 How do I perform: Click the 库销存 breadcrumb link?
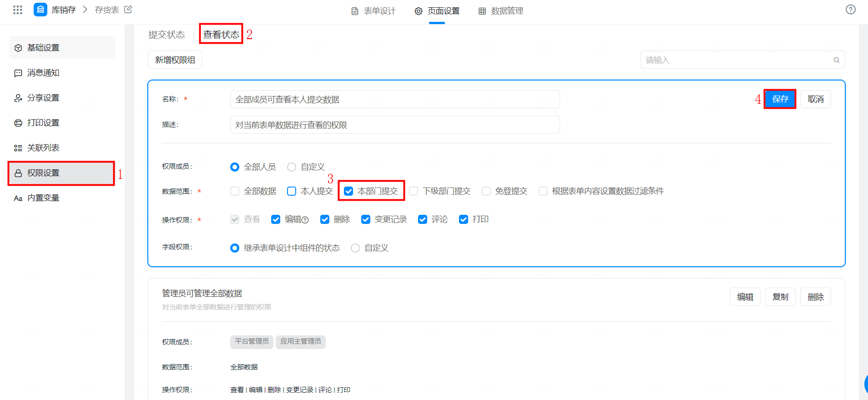point(64,10)
